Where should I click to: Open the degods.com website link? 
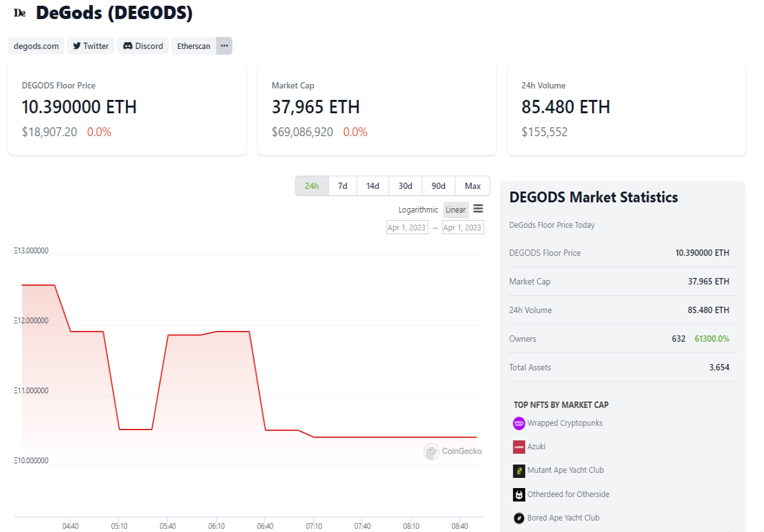click(x=36, y=46)
